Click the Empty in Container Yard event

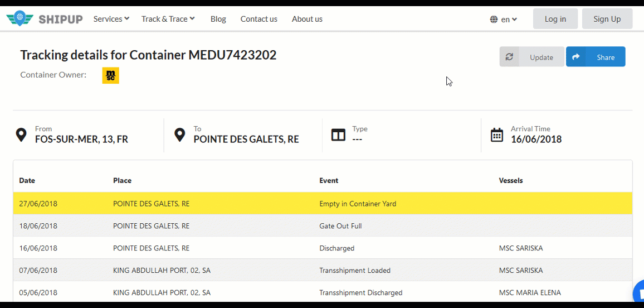pos(358,204)
